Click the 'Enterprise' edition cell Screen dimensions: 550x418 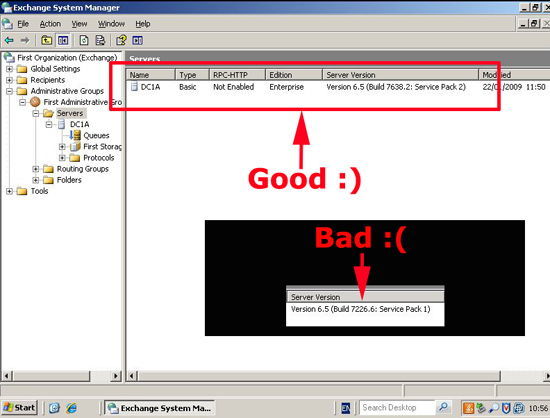point(287,87)
